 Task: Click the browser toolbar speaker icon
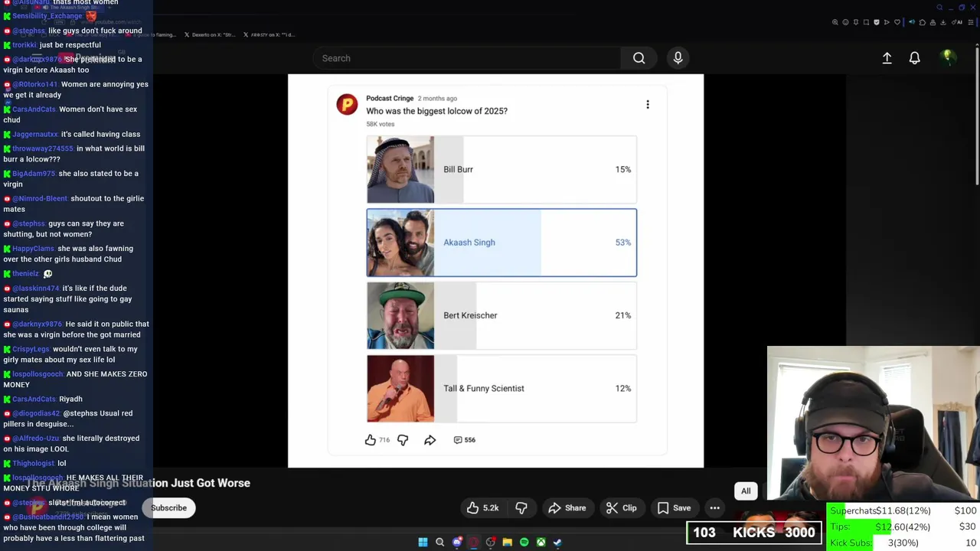(x=912, y=22)
